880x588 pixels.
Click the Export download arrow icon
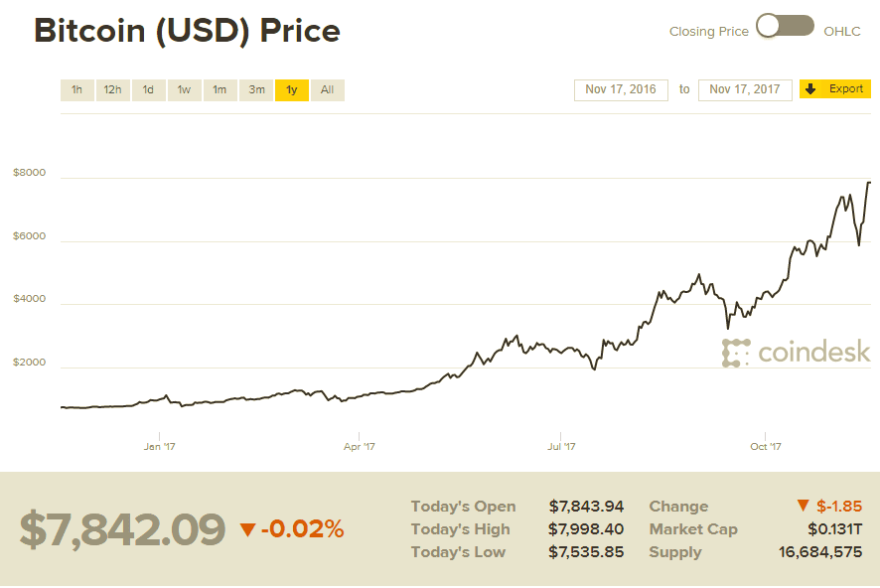coord(810,89)
